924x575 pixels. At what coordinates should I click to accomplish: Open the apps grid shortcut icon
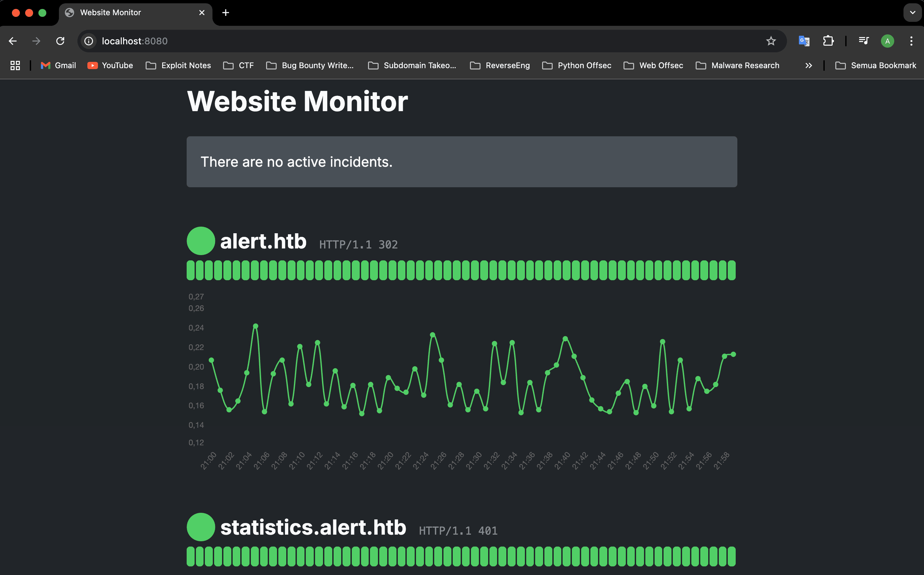pos(15,66)
